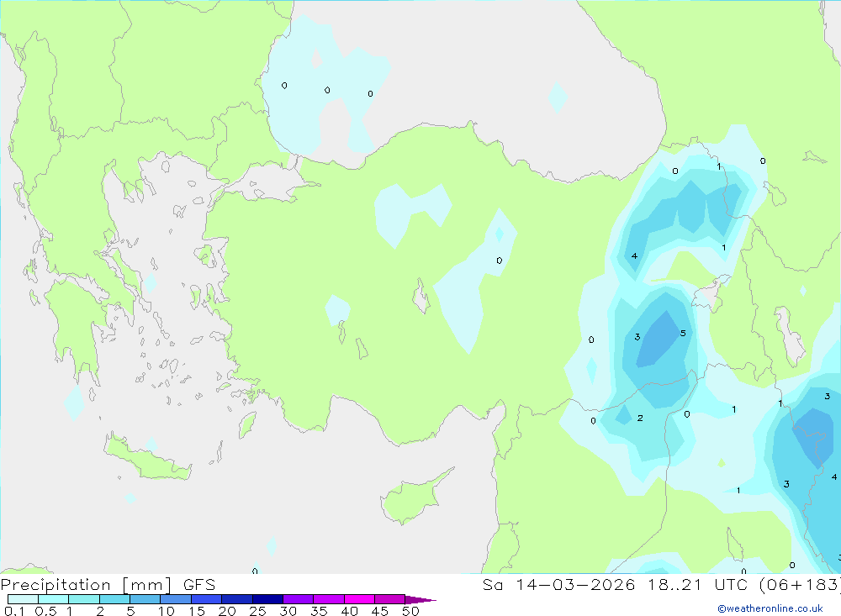Click the legend swatch between 0.5 and 1

point(54,599)
